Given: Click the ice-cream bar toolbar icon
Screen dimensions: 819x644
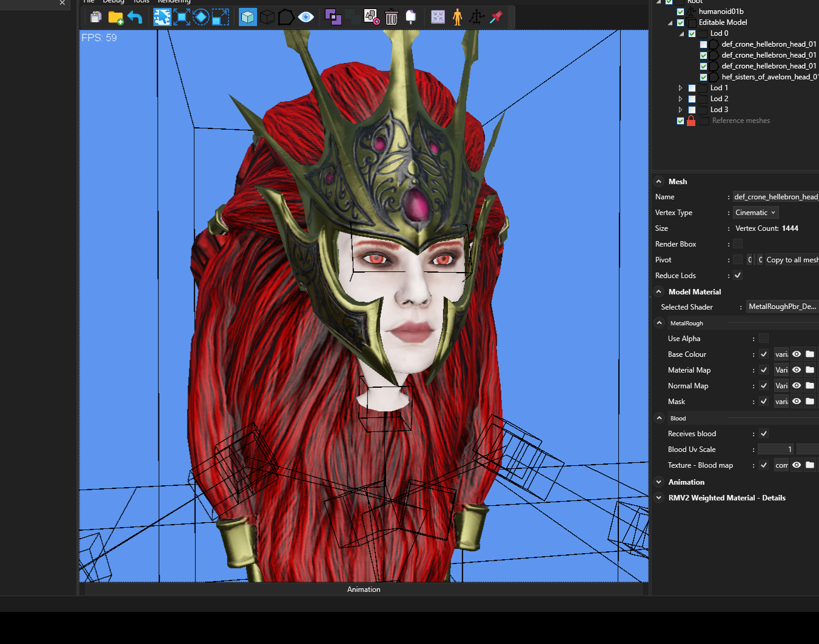Looking at the screenshot, I should [411, 17].
